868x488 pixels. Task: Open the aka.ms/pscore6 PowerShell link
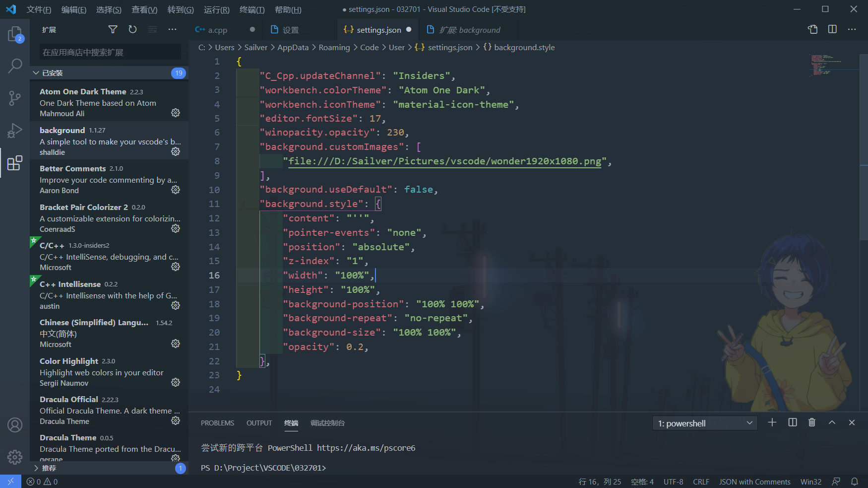click(x=366, y=448)
